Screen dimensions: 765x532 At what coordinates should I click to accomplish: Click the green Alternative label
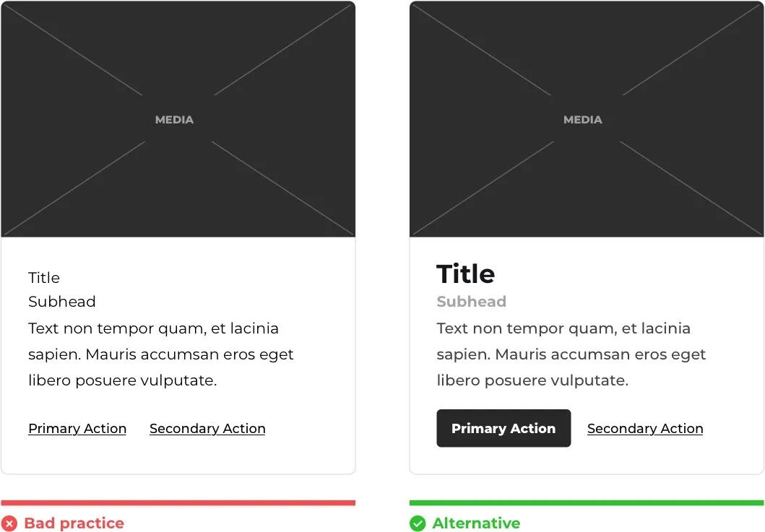[x=476, y=523]
